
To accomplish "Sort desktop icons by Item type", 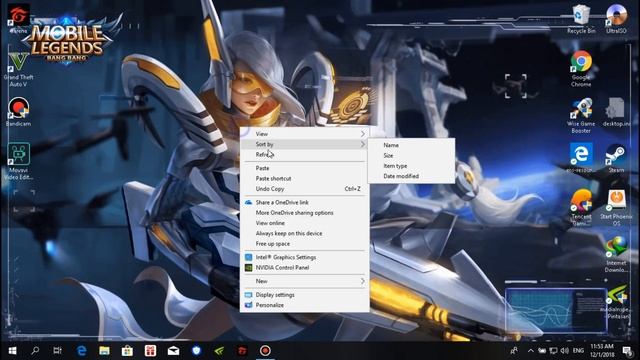I will click(411, 166).
